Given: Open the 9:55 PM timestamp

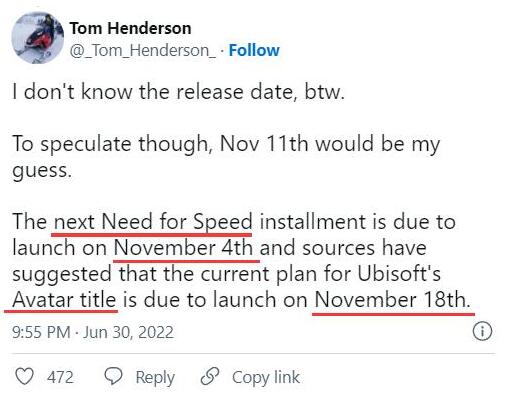Looking at the screenshot, I should click(x=41, y=332).
